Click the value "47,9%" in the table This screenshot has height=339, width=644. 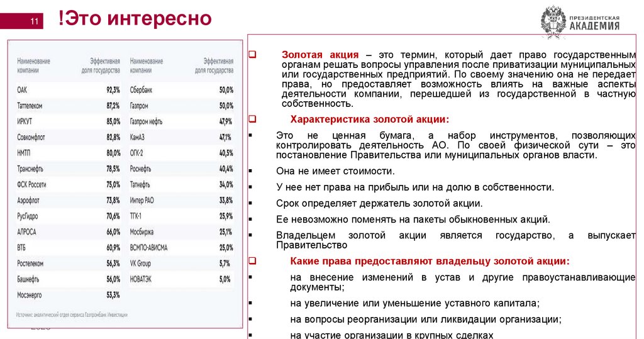click(226, 121)
